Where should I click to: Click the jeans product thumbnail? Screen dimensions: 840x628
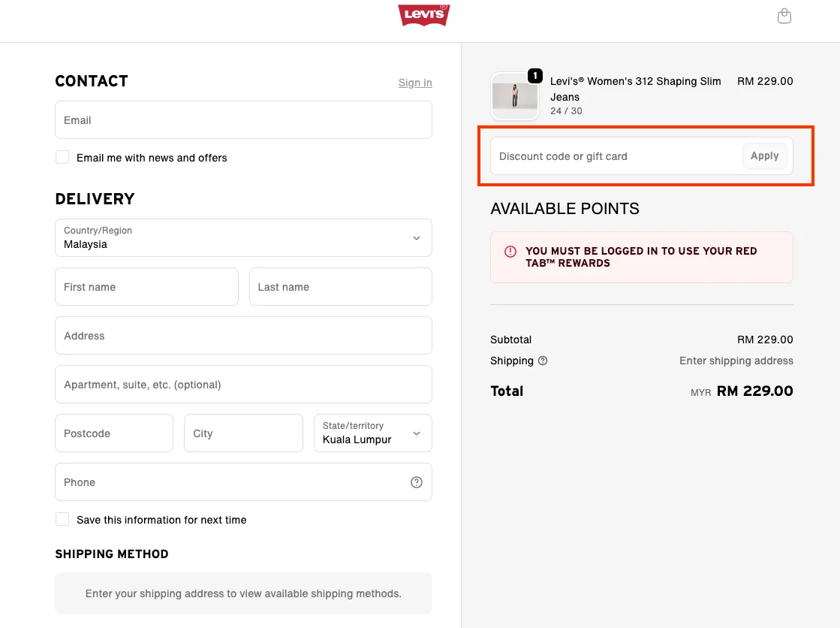tap(515, 96)
